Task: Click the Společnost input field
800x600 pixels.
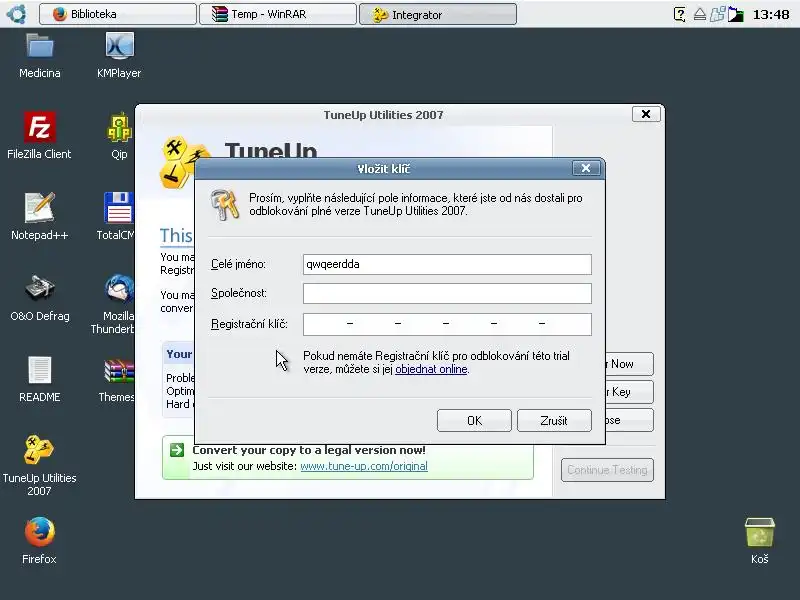Action: [447, 293]
